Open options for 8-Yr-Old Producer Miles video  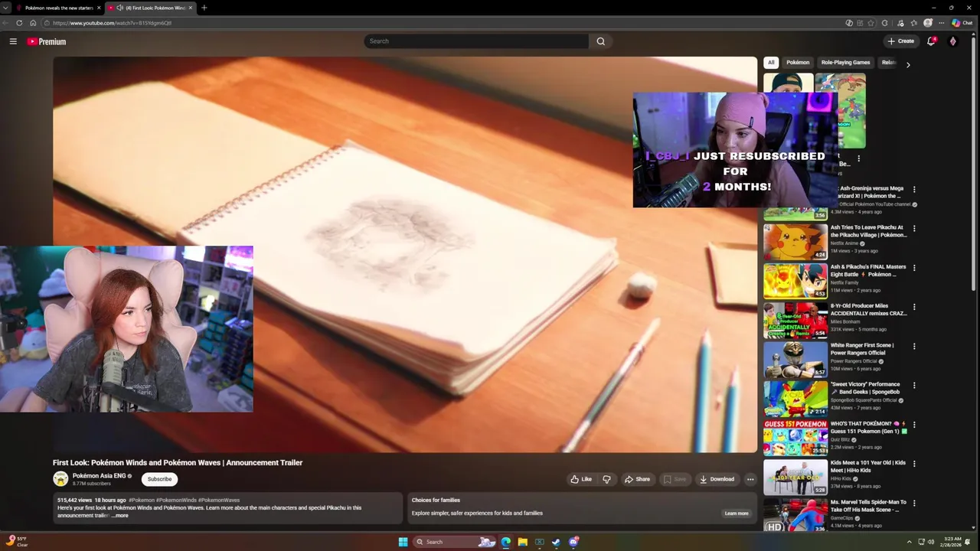coord(914,307)
